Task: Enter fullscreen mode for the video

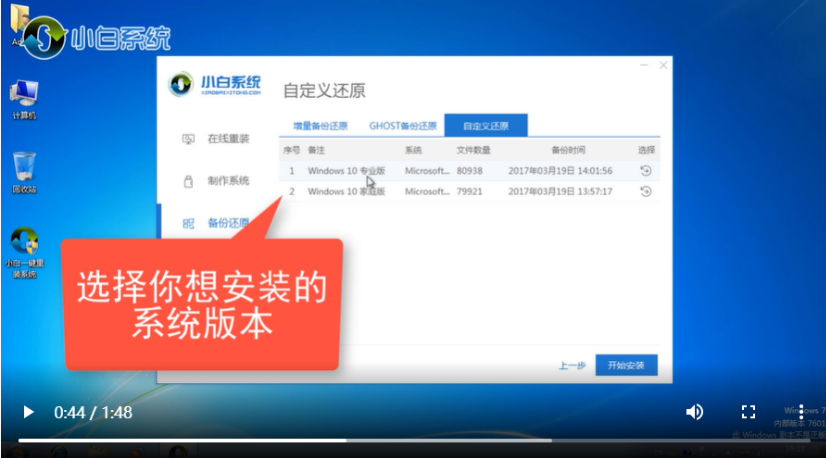Action: pyautogui.click(x=748, y=412)
